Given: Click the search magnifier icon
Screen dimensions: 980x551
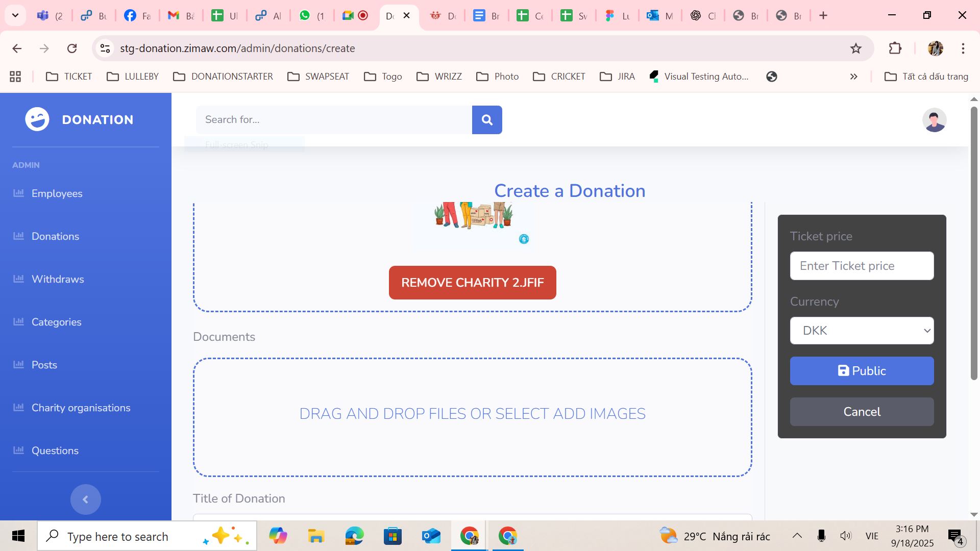Looking at the screenshot, I should [487, 119].
